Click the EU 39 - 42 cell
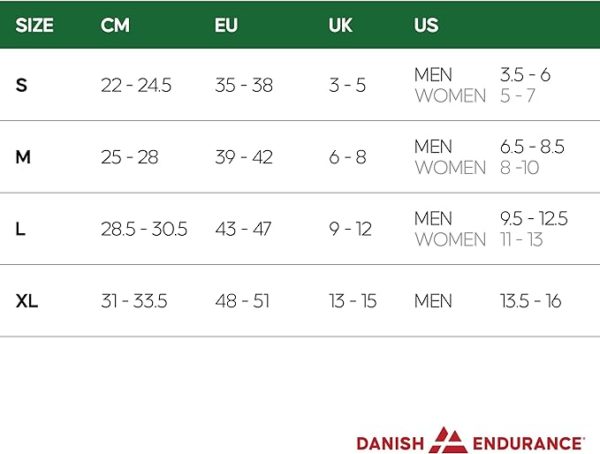Image resolution: width=600 pixels, height=454 pixels. [x=244, y=157]
